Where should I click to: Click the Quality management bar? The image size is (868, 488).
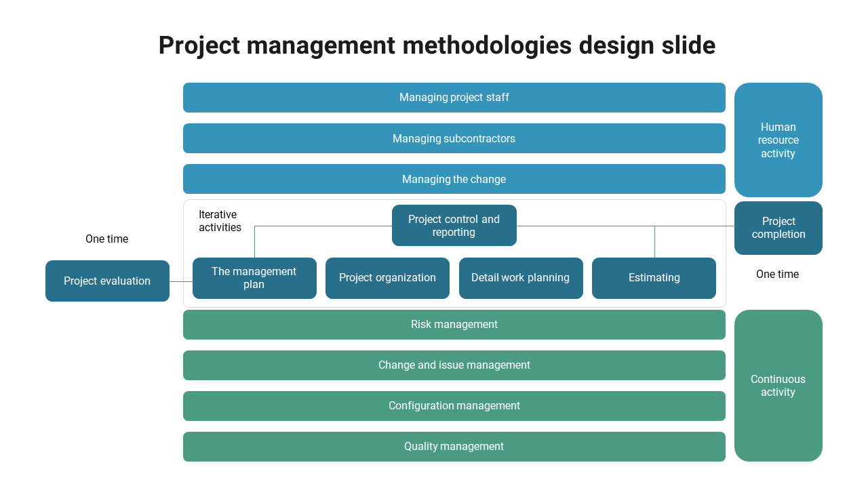point(454,447)
